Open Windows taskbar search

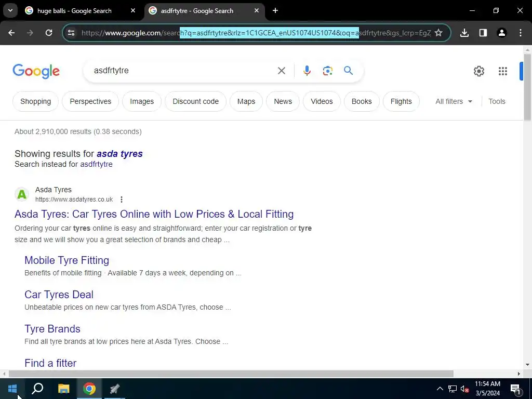tap(37, 389)
